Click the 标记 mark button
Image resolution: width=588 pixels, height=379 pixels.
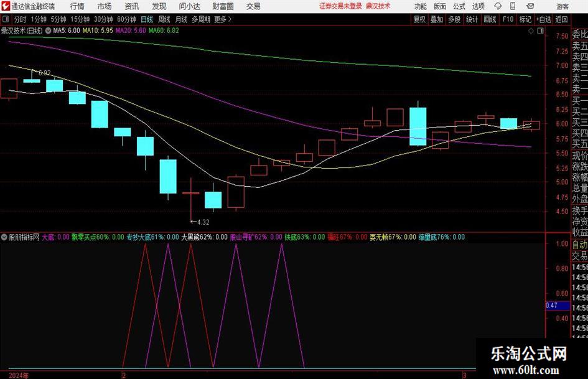tap(525, 19)
